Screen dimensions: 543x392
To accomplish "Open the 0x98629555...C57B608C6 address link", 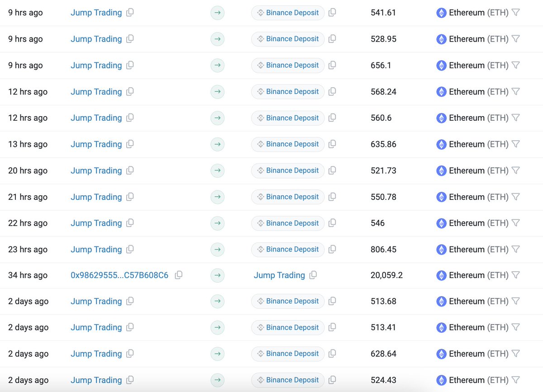I will point(119,275).
